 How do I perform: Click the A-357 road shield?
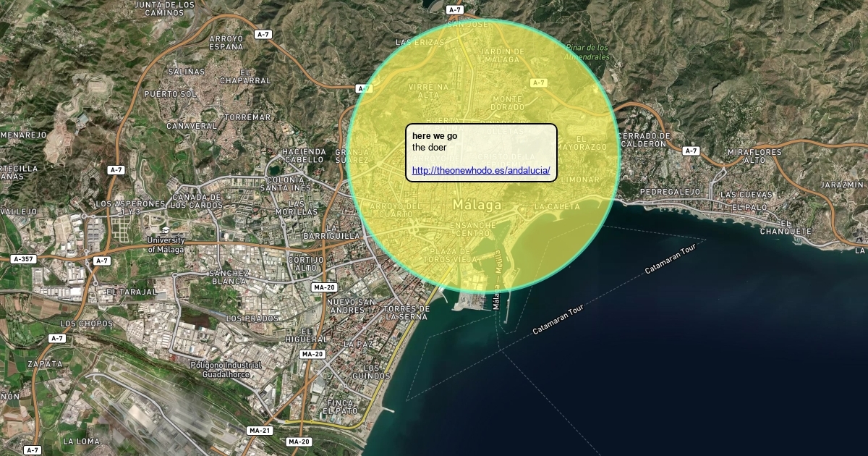coord(23,258)
